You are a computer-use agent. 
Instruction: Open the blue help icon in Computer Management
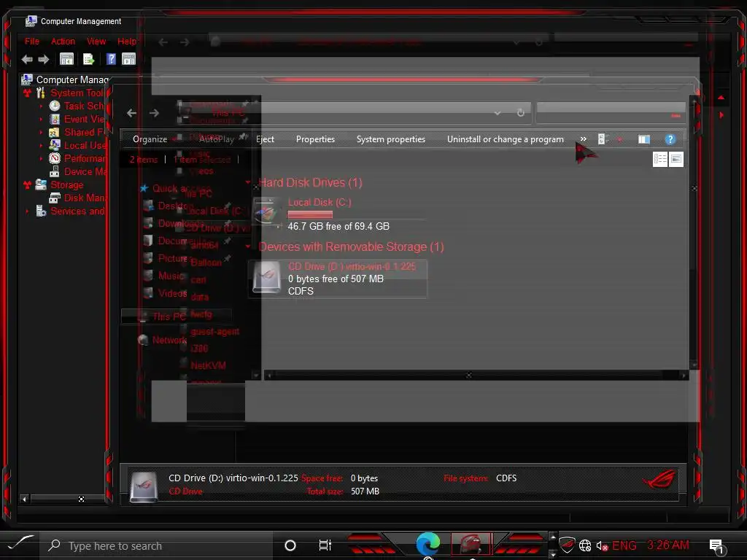(111, 59)
